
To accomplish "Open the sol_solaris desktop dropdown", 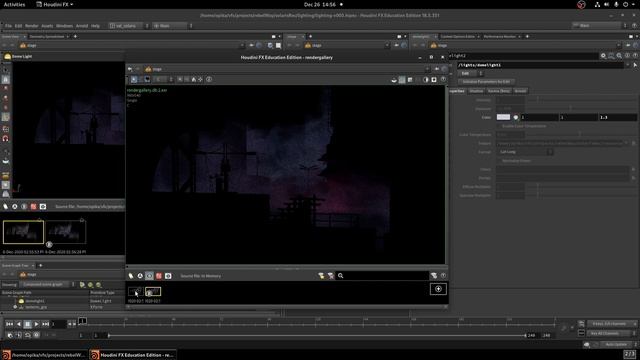I will [x=129, y=26].
